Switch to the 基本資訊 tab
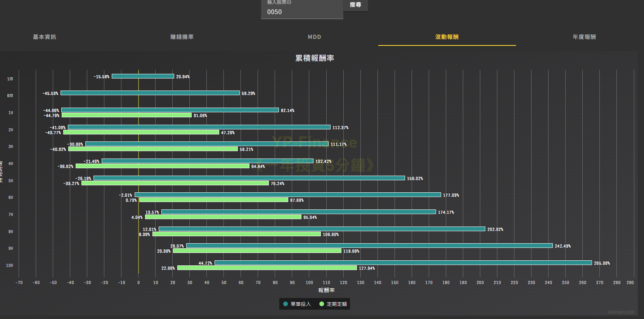 pos(44,37)
